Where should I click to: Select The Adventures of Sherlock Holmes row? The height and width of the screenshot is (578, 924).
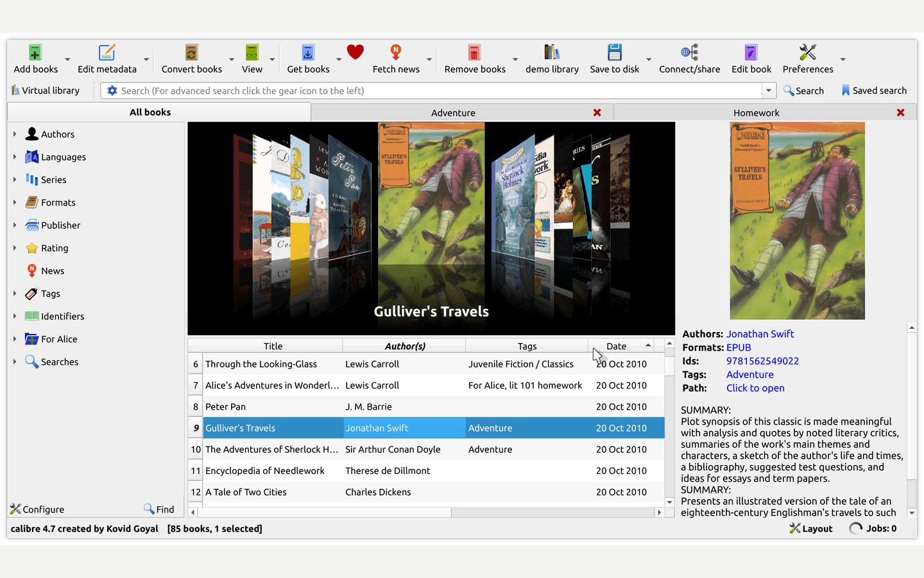[x=427, y=450]
